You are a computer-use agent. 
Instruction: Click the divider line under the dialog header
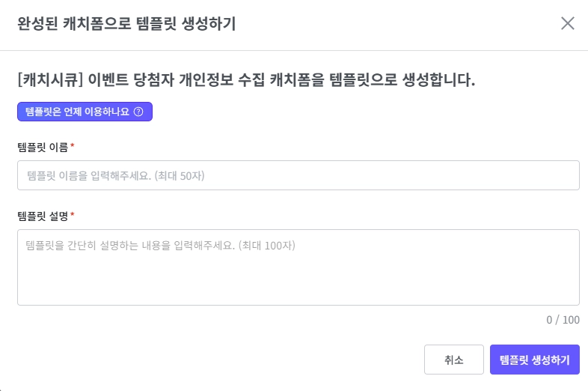294,51
